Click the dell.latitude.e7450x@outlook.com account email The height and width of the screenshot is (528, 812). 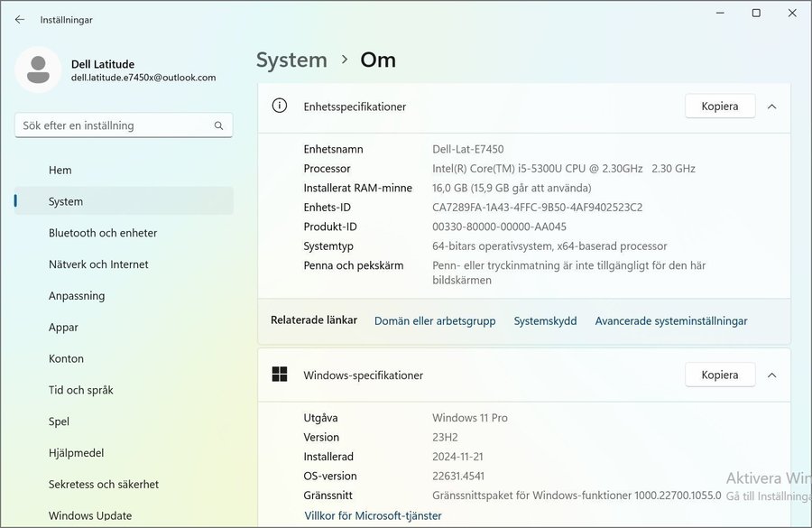tap(143, 78)
